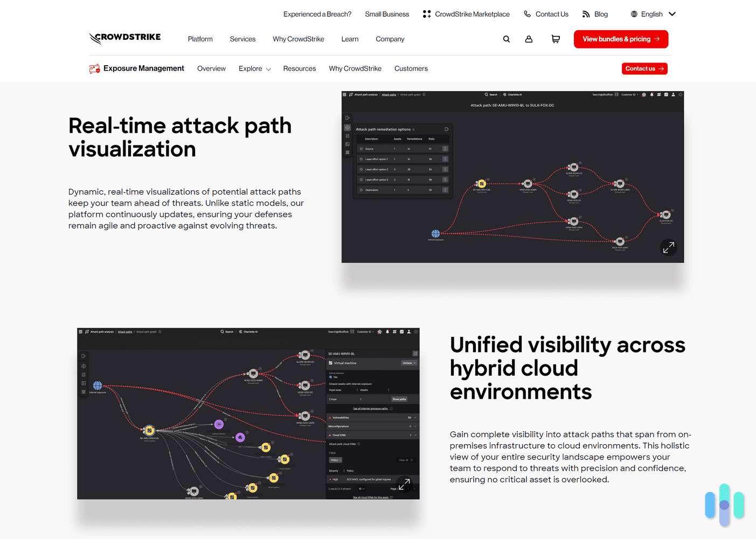756x539 pixels.
Task: Open the Company menu
Action: point(390,39)
